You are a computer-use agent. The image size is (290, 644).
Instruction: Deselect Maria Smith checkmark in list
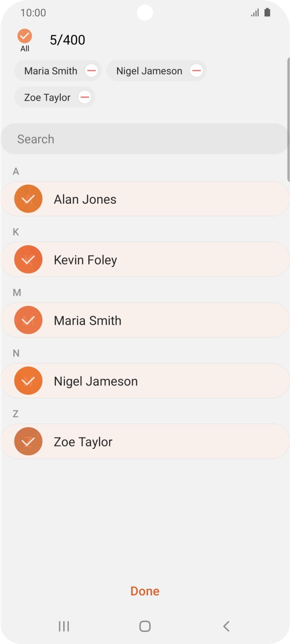tap(28, 320)
